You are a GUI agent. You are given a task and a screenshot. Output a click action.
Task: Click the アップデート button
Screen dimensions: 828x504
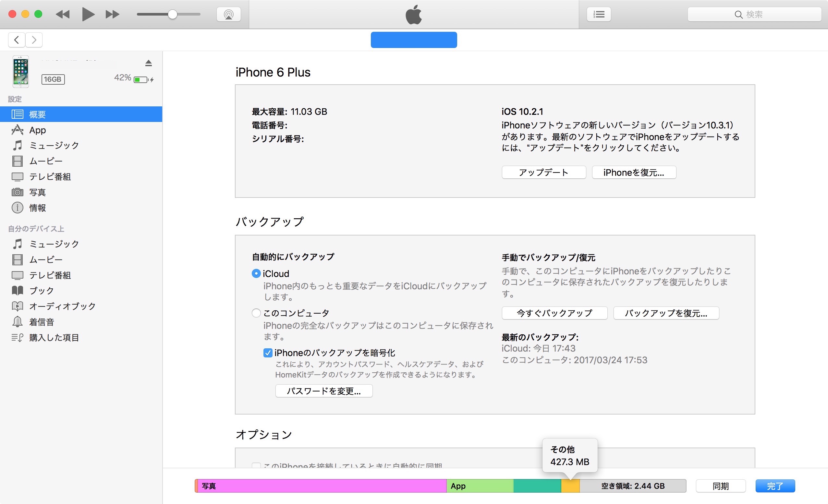[x=544, y=172]
